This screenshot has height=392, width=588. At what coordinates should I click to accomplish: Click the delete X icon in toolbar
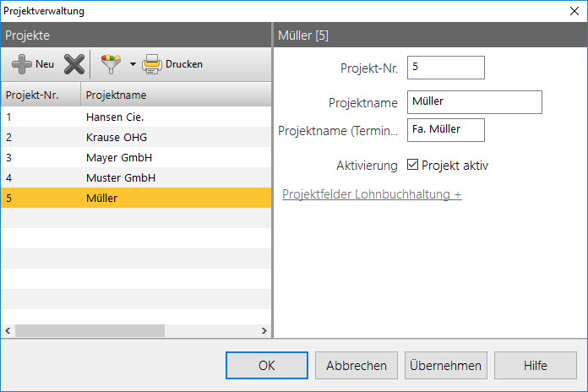click(74, 64)
